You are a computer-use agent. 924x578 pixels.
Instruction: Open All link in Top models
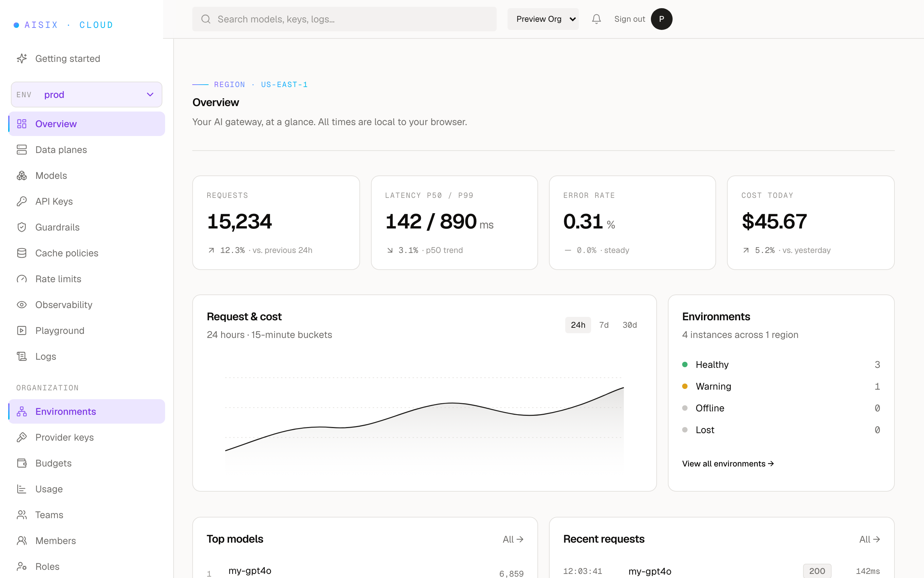[513, 539]
